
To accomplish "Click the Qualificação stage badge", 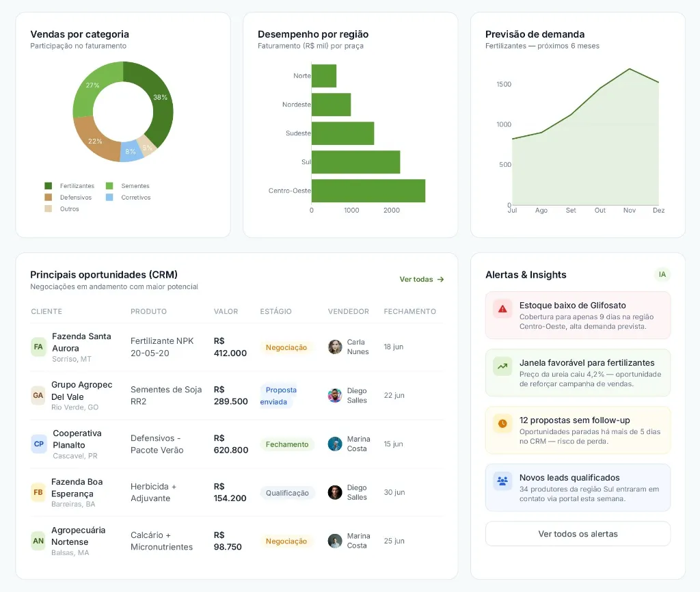I will [287, 493].
